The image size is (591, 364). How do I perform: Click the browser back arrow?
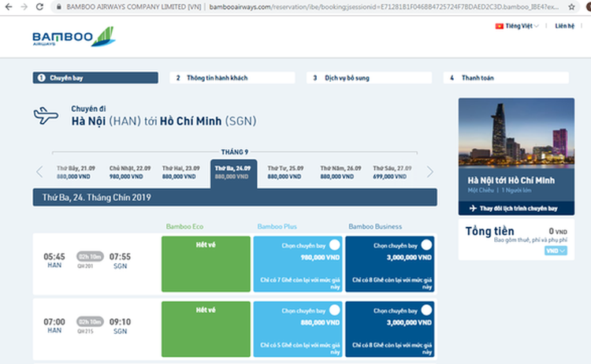[x=8, y=6]
